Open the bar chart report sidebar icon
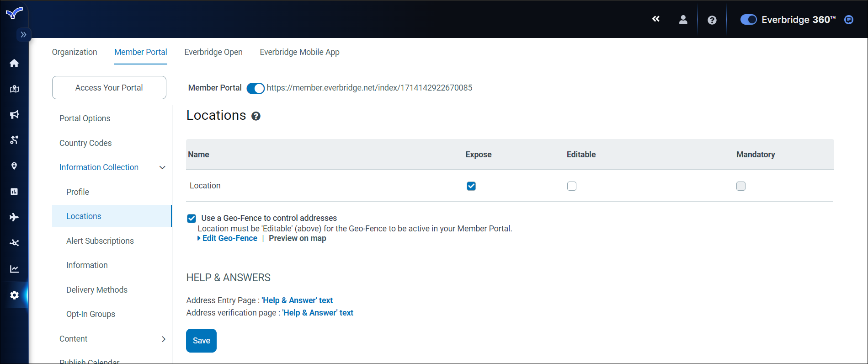Screen dimensions: 868x364 click(x=14, y=192)
